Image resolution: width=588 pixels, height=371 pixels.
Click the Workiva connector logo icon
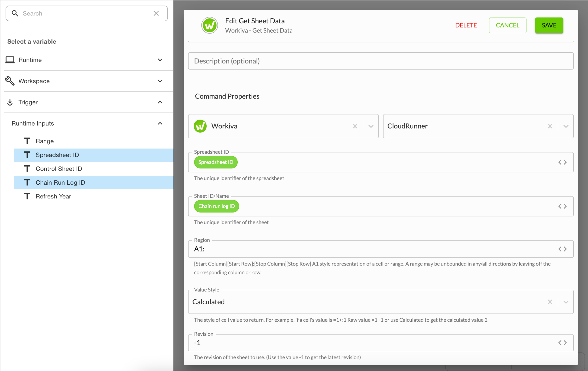click(x=200, y=126)
